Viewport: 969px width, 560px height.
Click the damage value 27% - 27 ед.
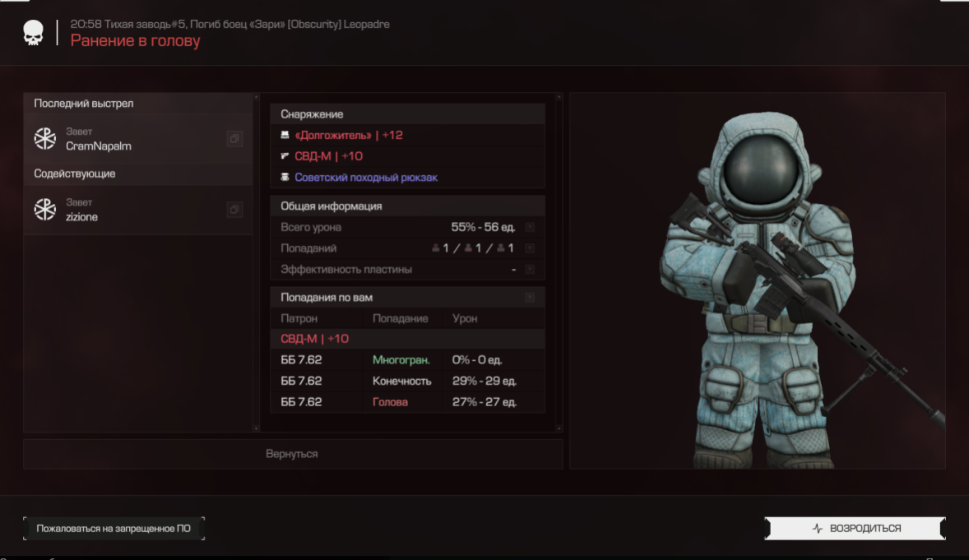484,402
